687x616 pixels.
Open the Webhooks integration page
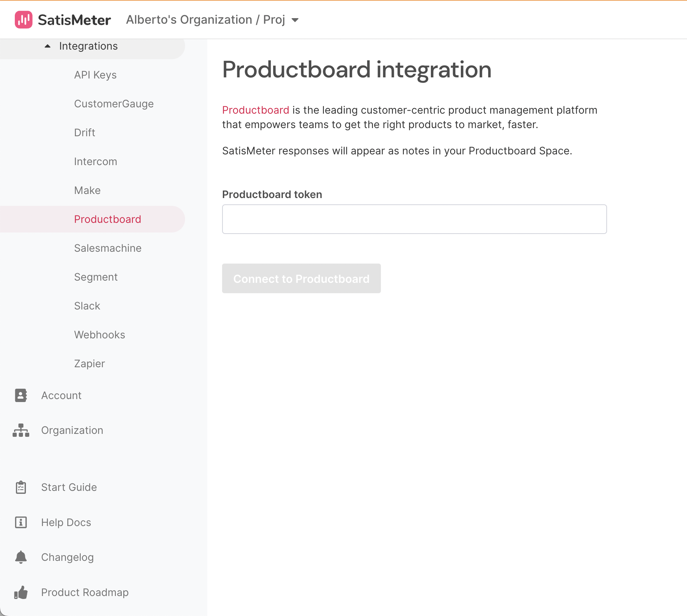click(x=99, y=335)
